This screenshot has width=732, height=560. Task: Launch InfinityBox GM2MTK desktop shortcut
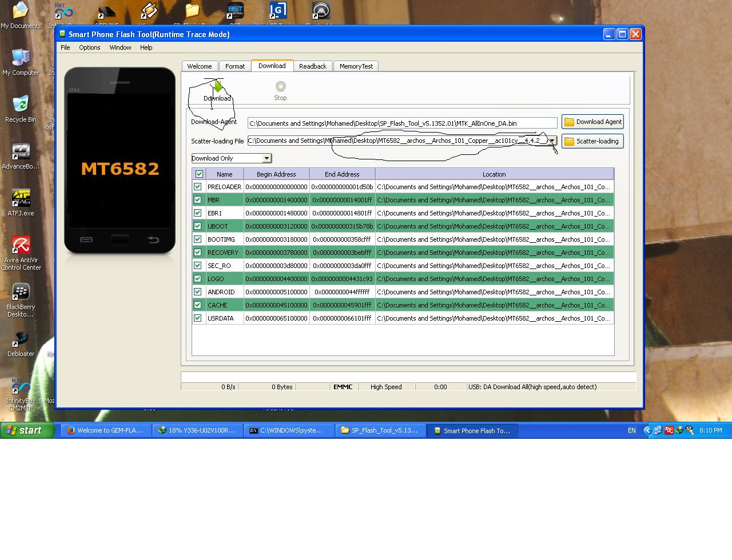(21, 386)
